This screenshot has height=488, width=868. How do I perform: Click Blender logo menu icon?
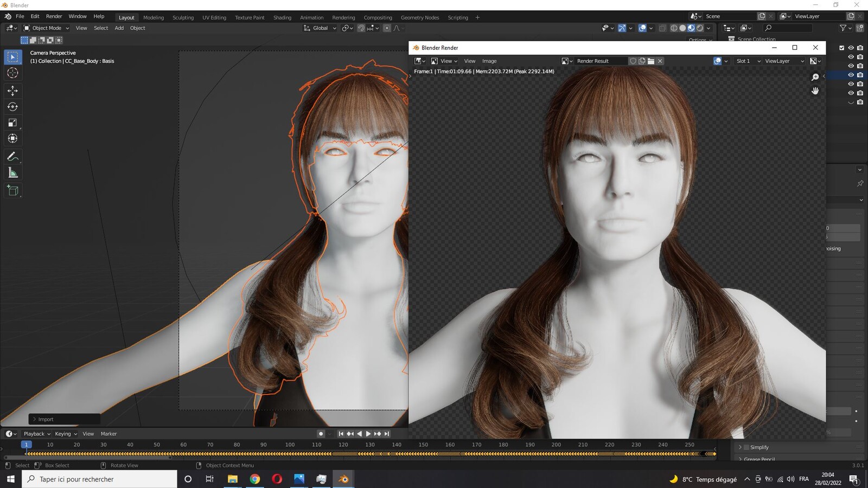(x=8, y=16)
